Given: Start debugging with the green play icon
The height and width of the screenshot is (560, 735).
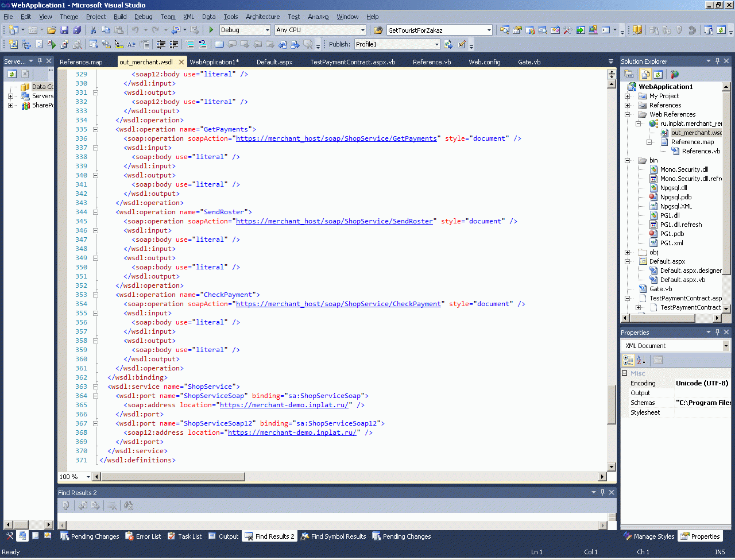Looking at the screenshot, I should 211,30.
